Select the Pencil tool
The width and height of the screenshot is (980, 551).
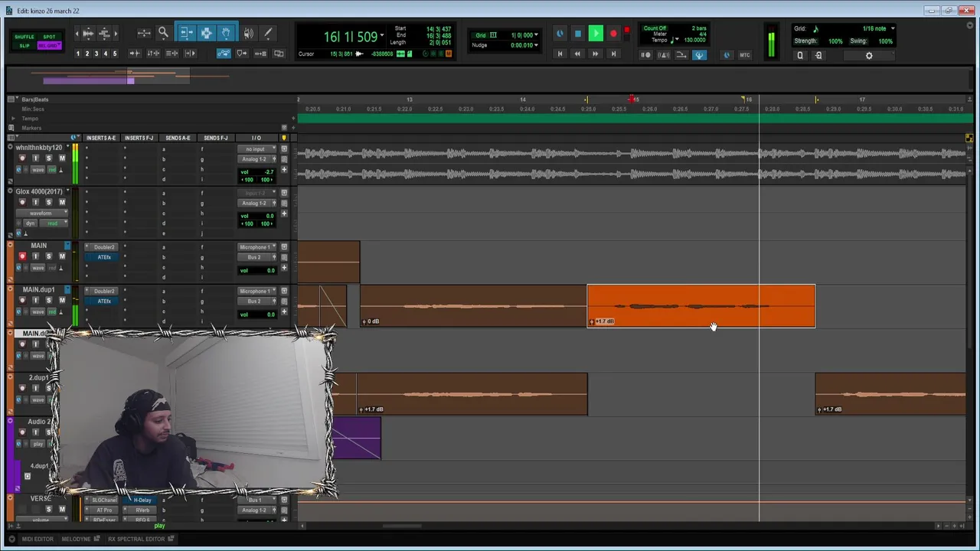[x=268, y=33]
